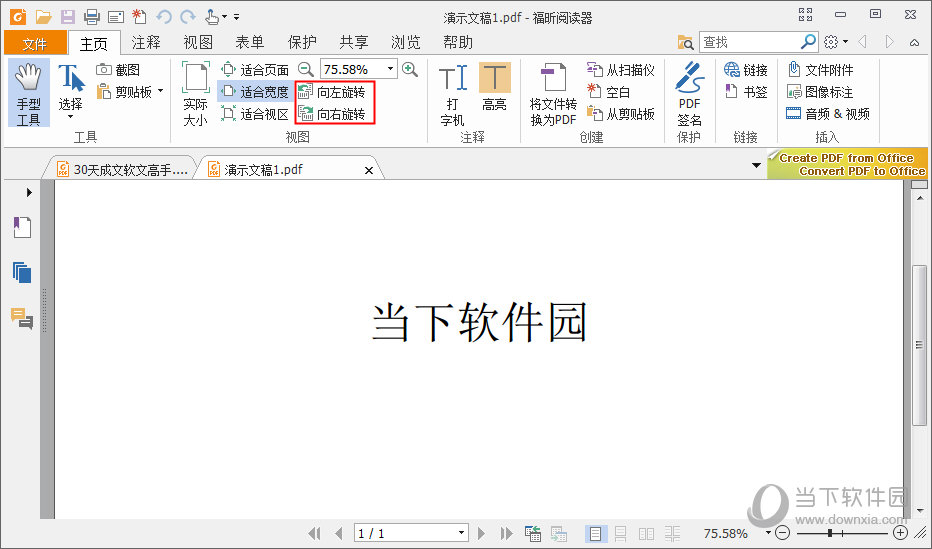The image size is (932, 549).
Task: Open the 文件 menu
Action: pyautogui.click(x=34, y=43)
